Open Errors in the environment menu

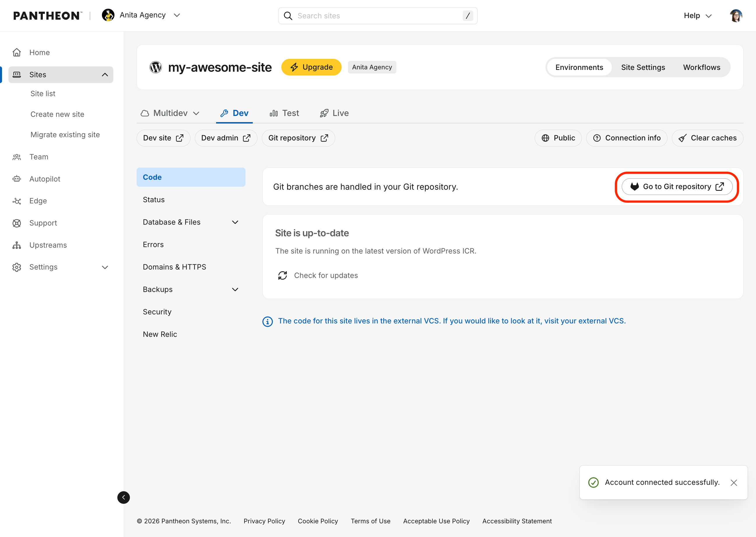191,245
